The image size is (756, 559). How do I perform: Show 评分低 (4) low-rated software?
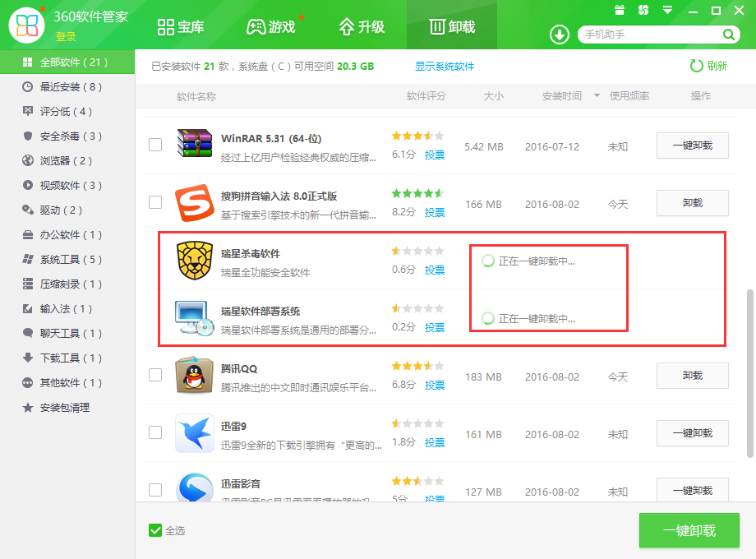click(67, 112)
